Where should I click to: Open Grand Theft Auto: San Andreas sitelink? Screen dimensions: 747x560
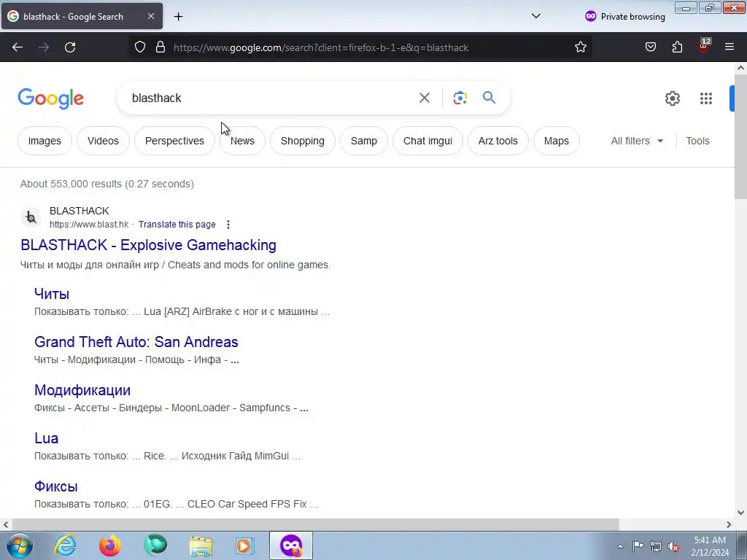(136, 342)
